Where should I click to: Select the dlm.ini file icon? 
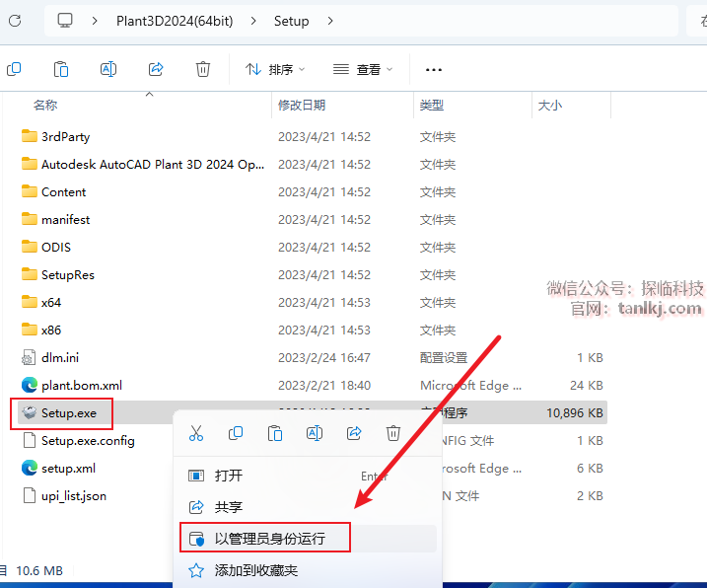click(x=29, y=358)
